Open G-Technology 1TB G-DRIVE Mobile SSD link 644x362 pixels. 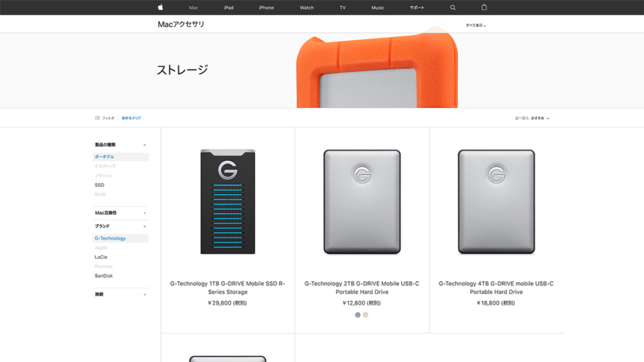[x=228, y=288]
